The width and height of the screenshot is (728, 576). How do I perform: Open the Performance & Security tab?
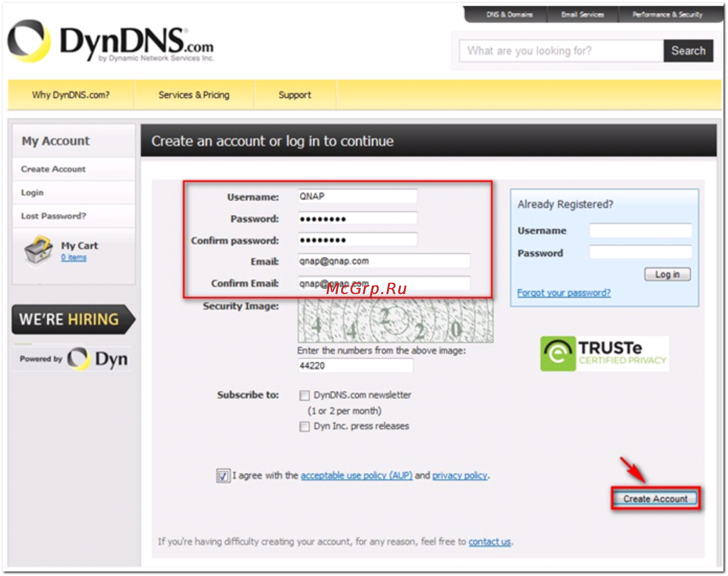(667, 15)
